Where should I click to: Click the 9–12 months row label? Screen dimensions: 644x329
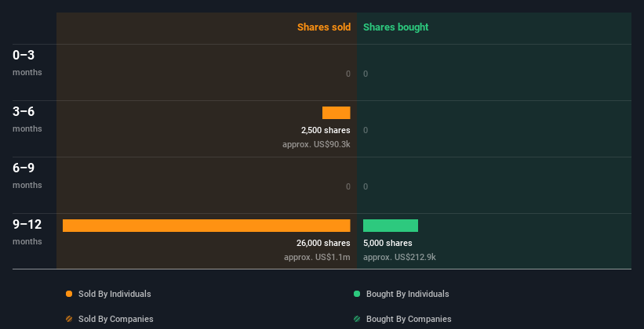27,232
